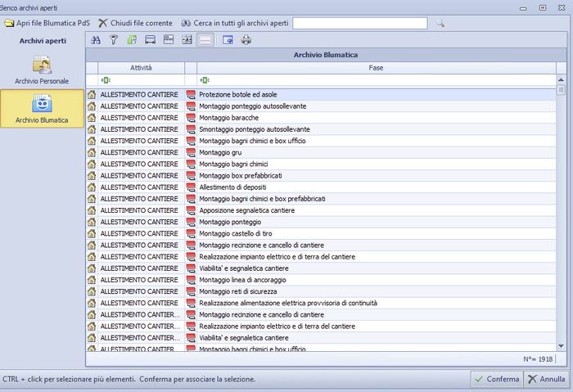Click the magnifier search button beside search field

440,23
